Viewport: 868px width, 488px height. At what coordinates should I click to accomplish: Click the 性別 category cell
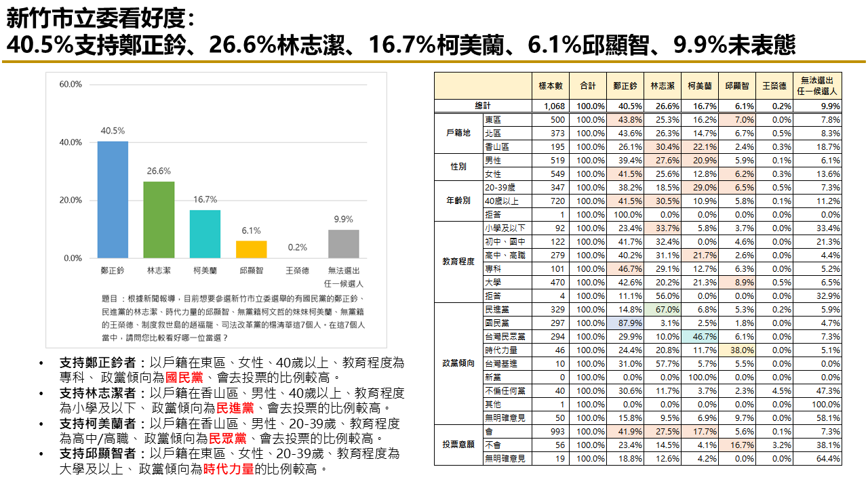tap(458, 167)
